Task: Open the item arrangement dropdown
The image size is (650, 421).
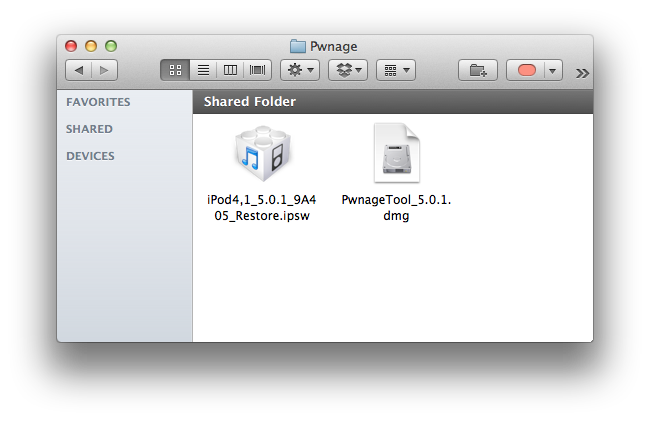Action: click(x=395, y=70)
